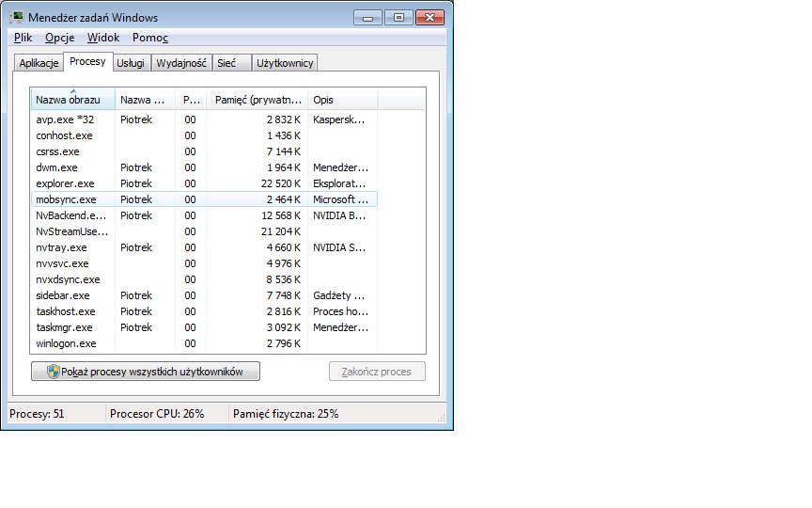
Task: Select the taskmgr.exe process
Action: [x=204, y=328]
